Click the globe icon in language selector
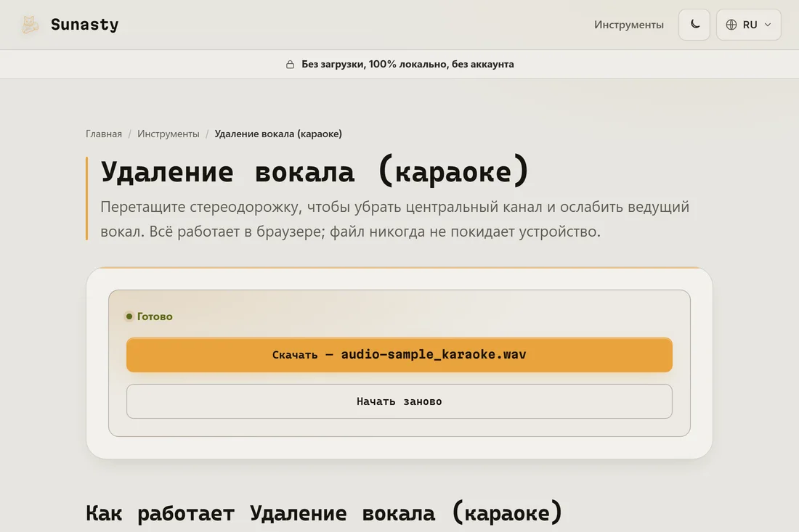 tap(731, 25)
